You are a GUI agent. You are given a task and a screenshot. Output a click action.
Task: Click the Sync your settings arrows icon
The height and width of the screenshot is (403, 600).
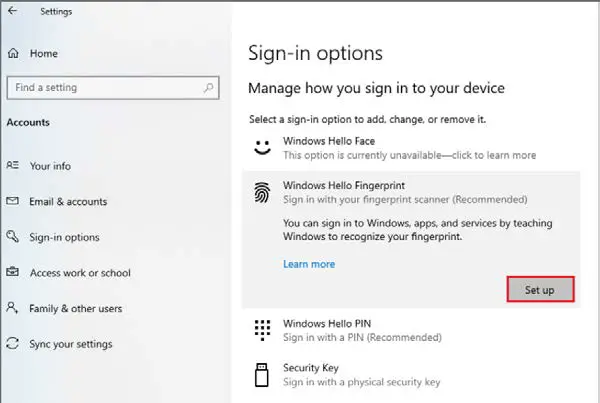pyautogui.click(x=12, y=343)
